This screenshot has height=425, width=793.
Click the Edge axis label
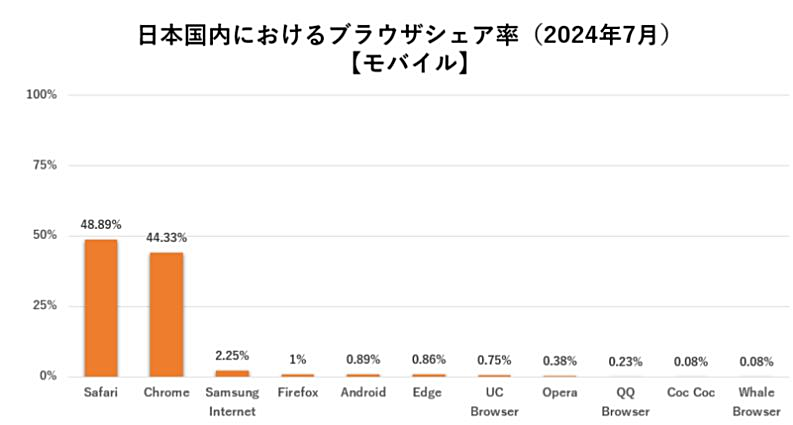(x=428, y=392)
